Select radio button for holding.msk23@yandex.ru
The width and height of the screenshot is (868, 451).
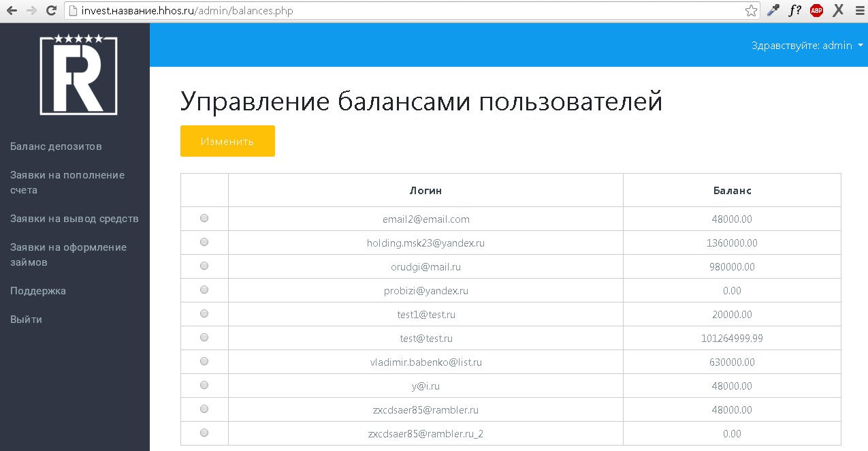click(x=204, y=242)
